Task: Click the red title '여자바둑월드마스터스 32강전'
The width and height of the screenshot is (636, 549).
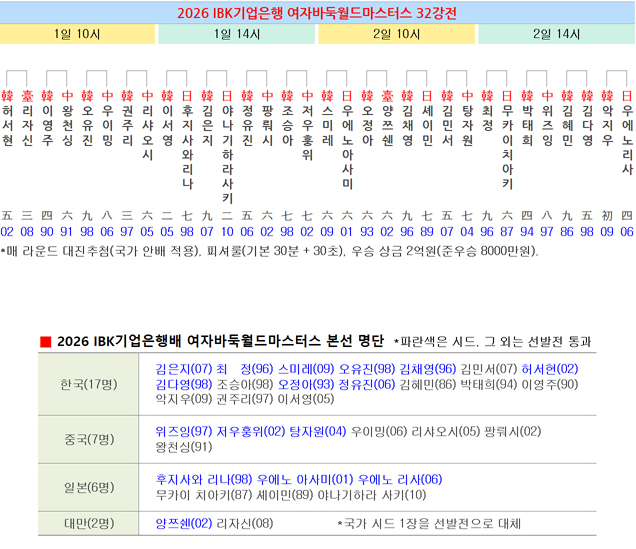Action: [372, 13]
